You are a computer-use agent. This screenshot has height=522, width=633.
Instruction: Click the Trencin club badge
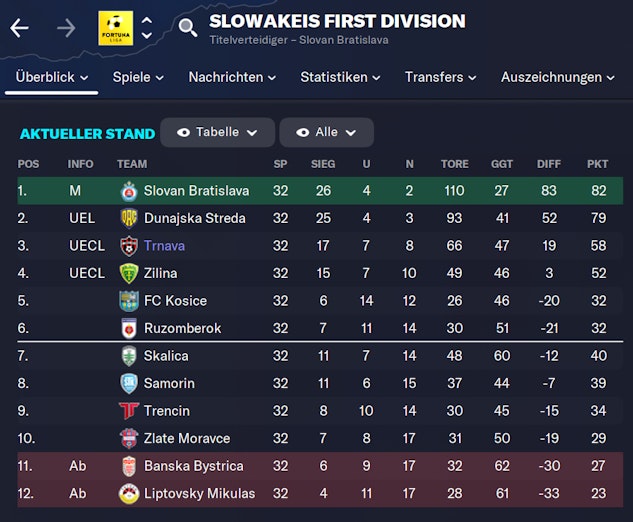pos(129,411)
